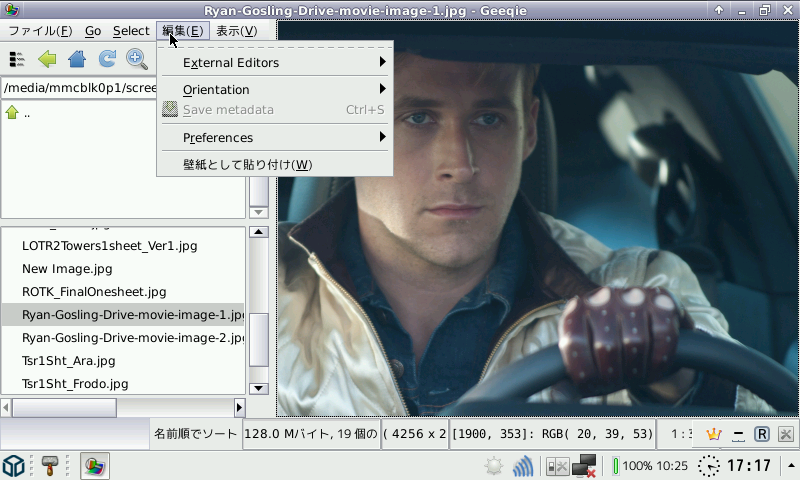This screenshot has height=480, width=800.
Task: Toggle the folder tree view icon
Action: tap(17, 59)
